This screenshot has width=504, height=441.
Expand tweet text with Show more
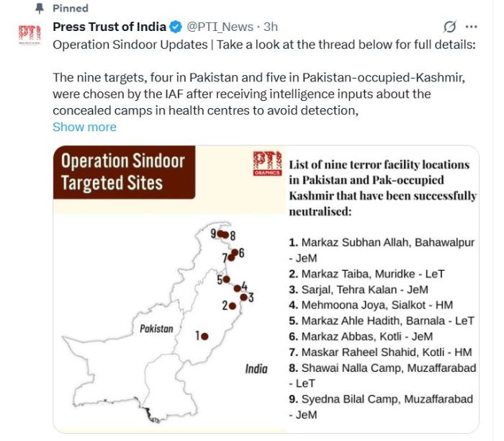point(84,127)
